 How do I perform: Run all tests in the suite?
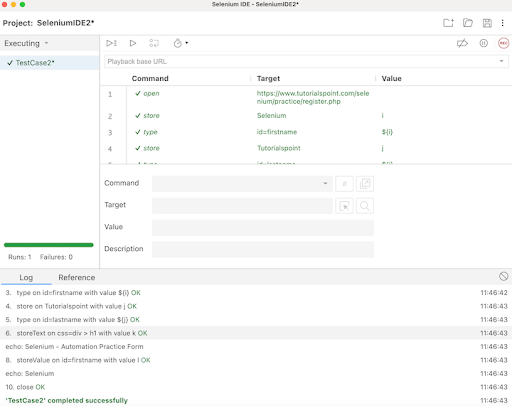click(111, 43)
